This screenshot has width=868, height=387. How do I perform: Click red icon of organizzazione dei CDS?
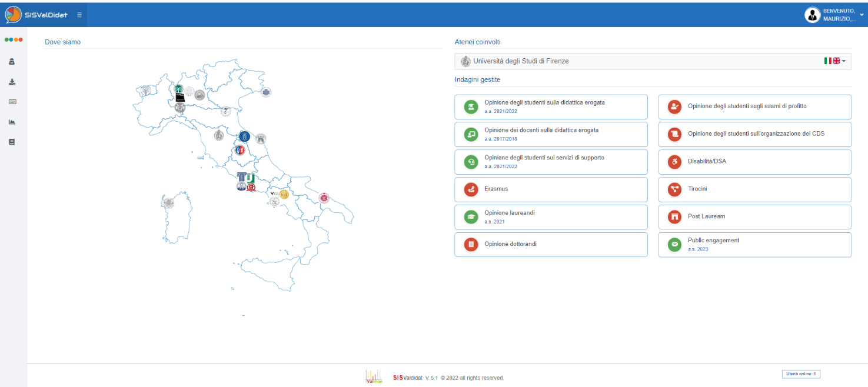pos(674,134)
